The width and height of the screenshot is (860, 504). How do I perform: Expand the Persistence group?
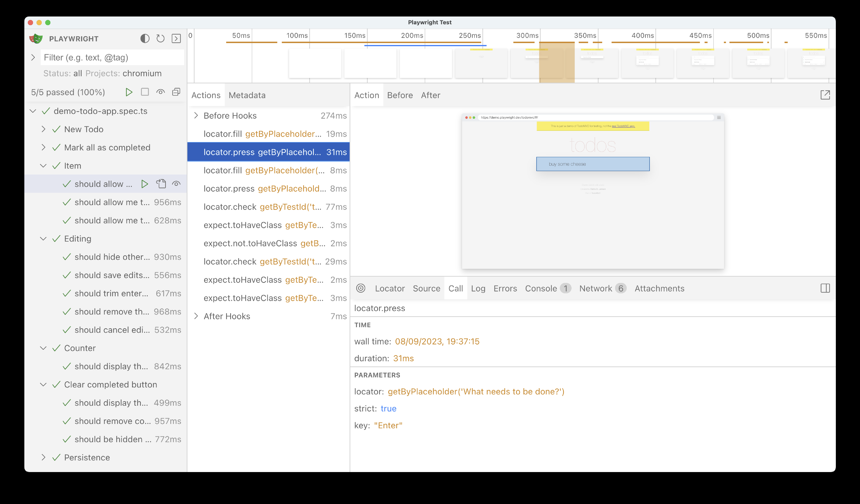[x=43, y=458]
